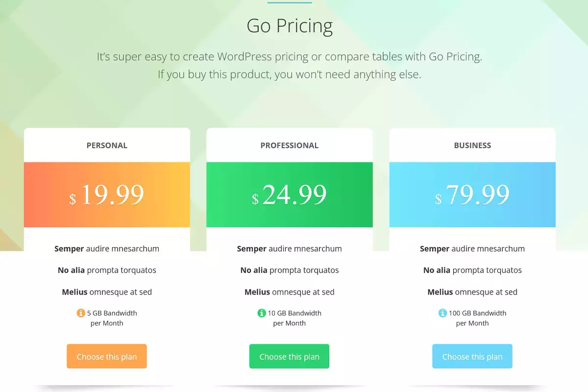Select the BUSINESS plan header

pyautogui.click(x=472, y=146)
